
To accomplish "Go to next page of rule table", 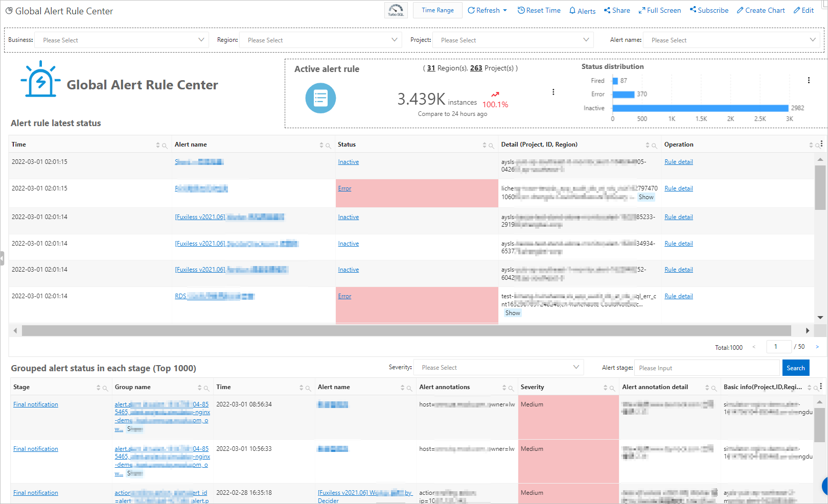I will 817,347.
